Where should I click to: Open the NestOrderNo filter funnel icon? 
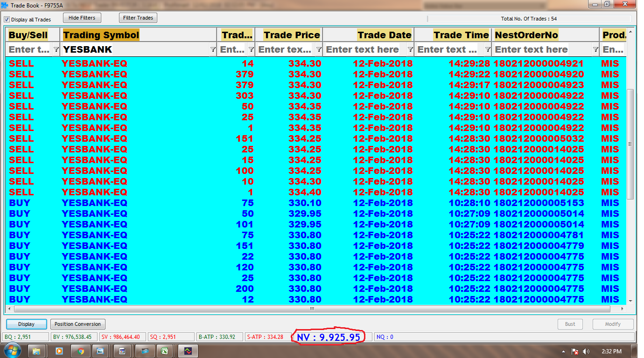tap(595, 49)
